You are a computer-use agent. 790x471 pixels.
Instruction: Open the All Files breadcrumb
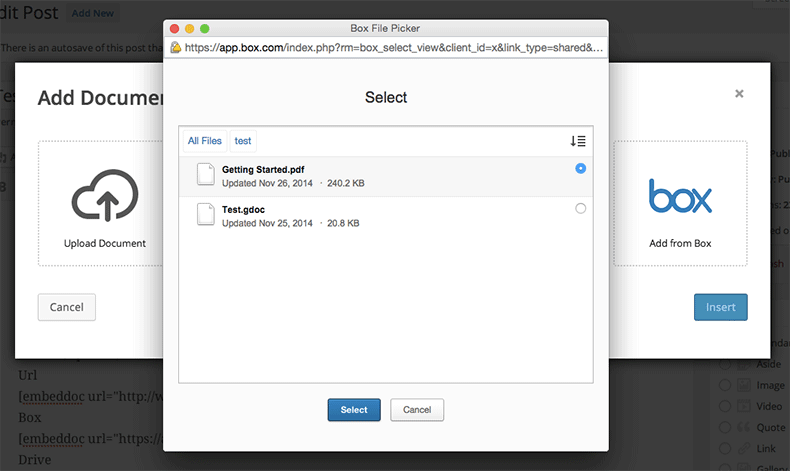[x=205, y=141]
